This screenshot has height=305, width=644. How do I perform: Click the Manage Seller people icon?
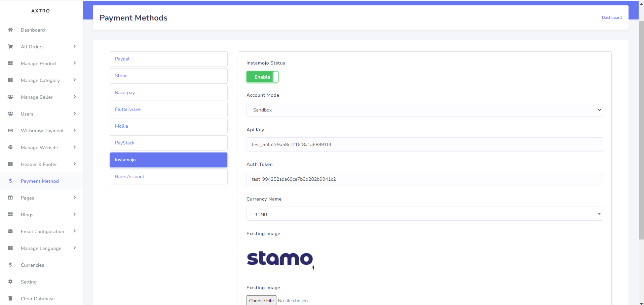[10, 97]
